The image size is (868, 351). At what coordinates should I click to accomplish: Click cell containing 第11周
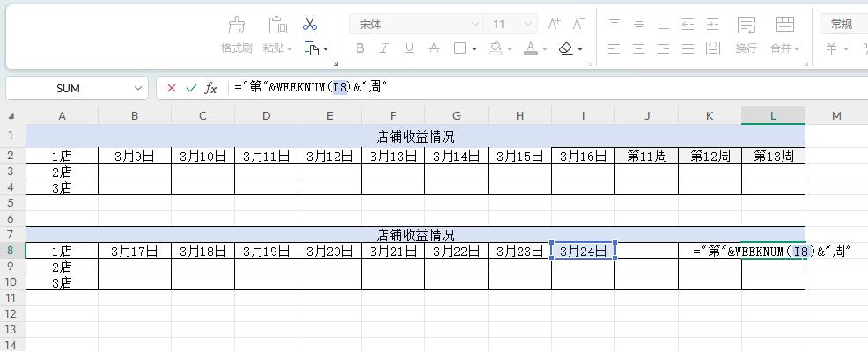[x=646, y=156]
